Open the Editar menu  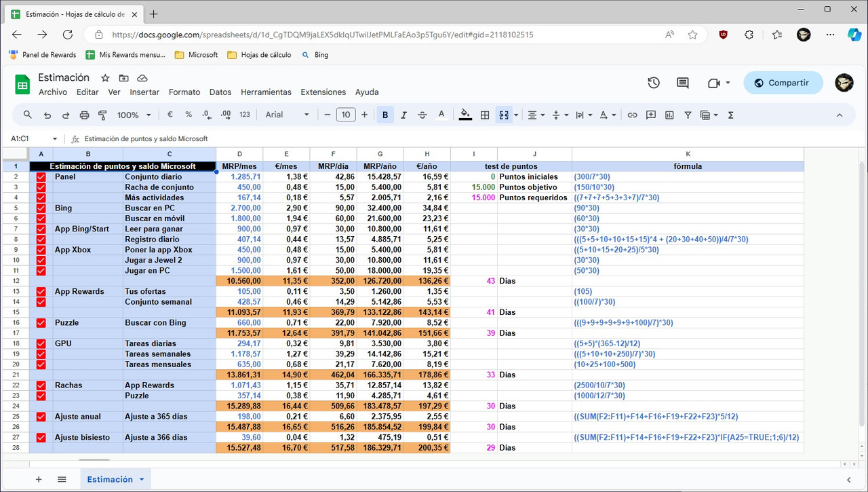tap(87, 92)
